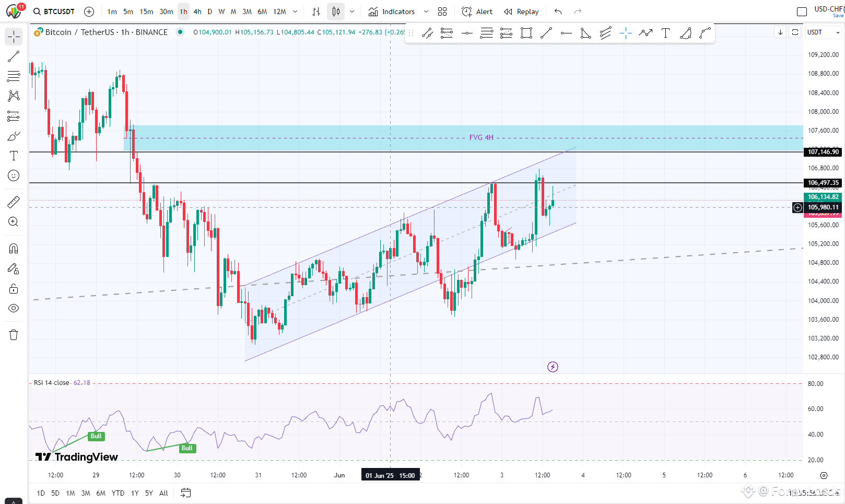Open the Fibonacci retracement tools in left sidebar

(14, 76)
